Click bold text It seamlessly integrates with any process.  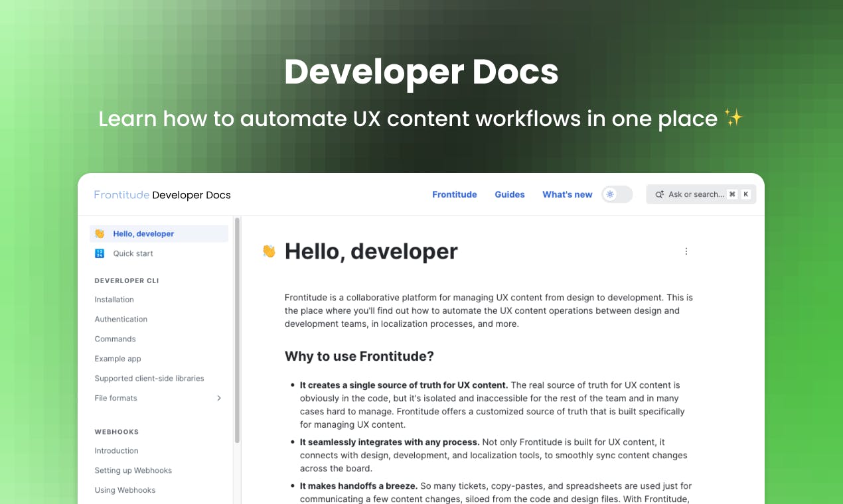pos(390,442)
